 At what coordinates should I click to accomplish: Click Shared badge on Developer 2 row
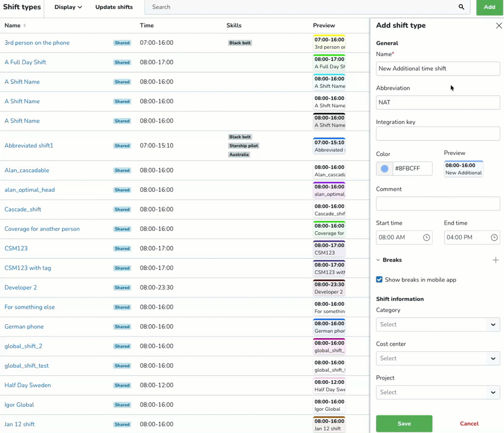122,288
